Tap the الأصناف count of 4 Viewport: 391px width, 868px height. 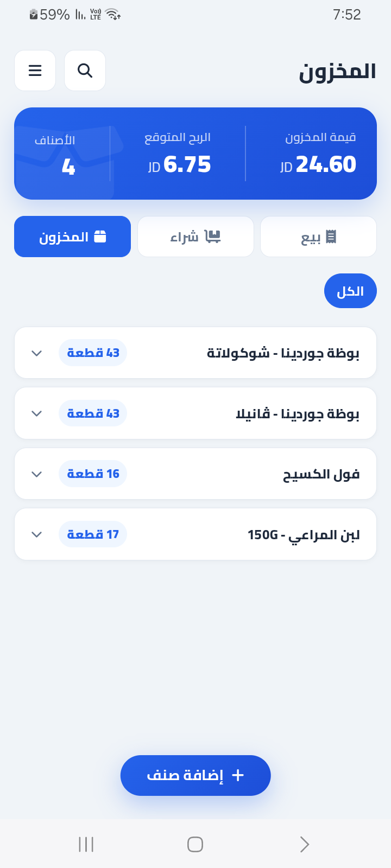[x=68, y=167]
